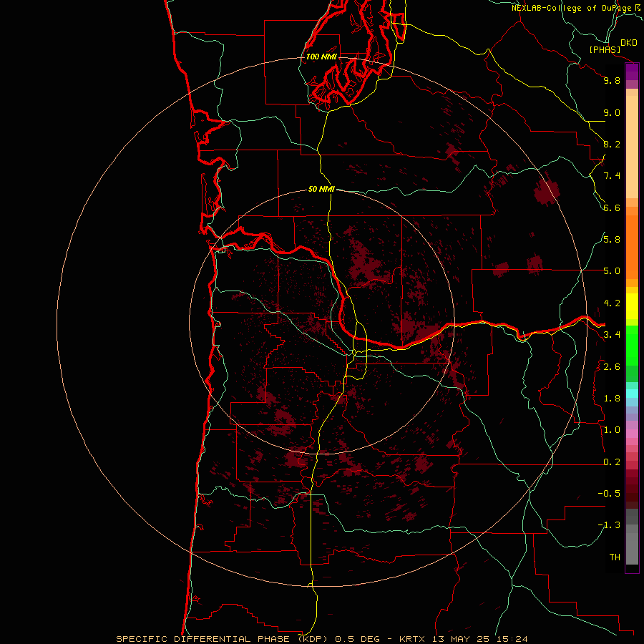Click the 3.4 scale value
This screenshot has width=644, height=644.
tap(612, 335)
